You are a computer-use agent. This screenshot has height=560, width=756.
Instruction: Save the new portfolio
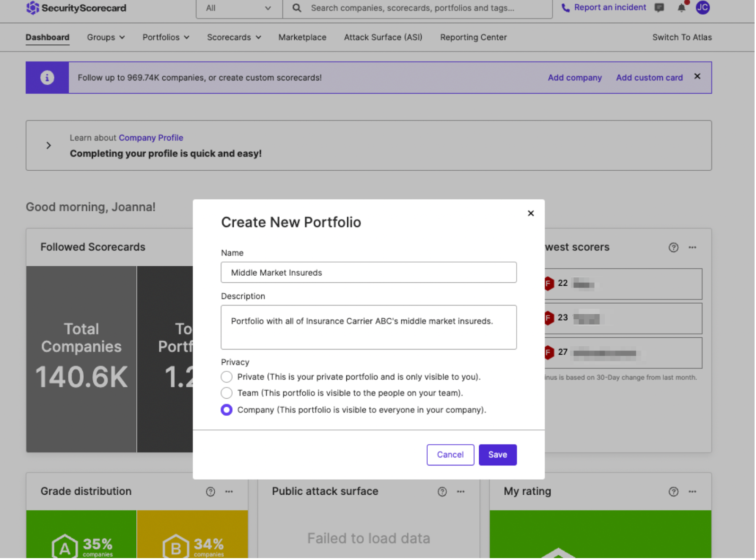[497, 455]
